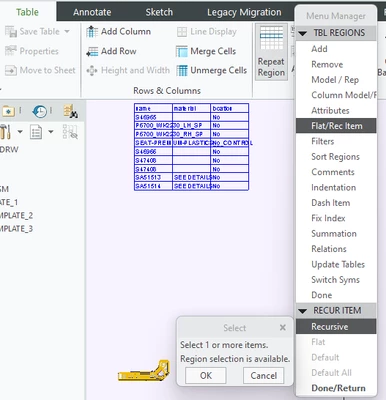Click the Height and Width icon
This screenshot has width=386, height=400.
click(x=92, y=71)
